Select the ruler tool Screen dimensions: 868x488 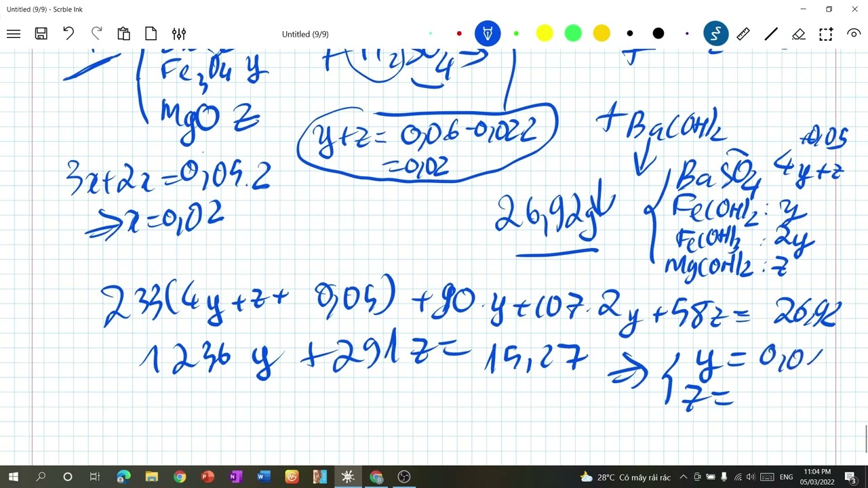click(x=743, y=34)
